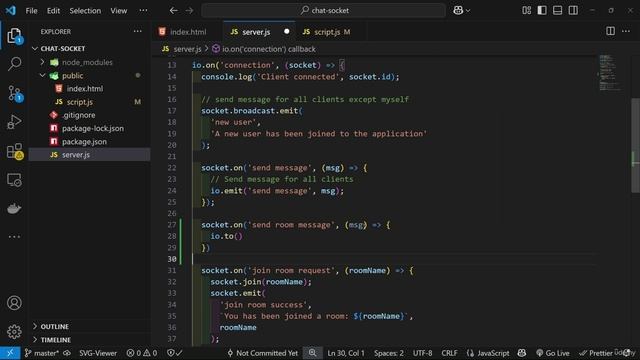The height and width of the screenshot is (360, 640).
Task: Expand the TIMELINE section
Action: pyautogui.click(x=56, y=340)
